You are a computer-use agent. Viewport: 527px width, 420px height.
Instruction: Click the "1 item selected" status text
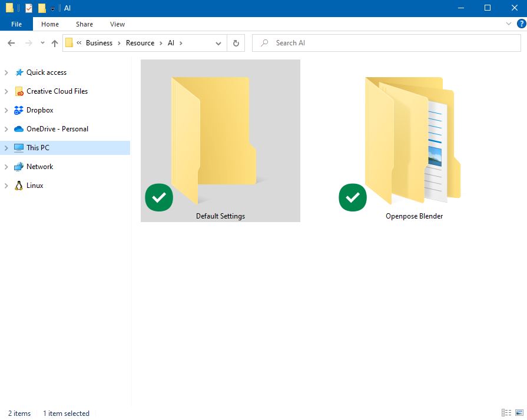66,414
